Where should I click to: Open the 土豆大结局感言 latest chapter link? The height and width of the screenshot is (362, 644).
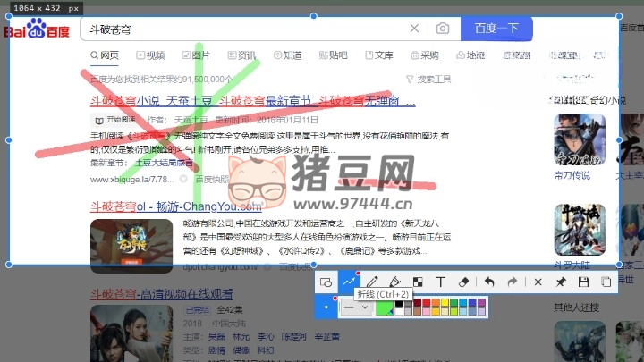coord(164,163)
